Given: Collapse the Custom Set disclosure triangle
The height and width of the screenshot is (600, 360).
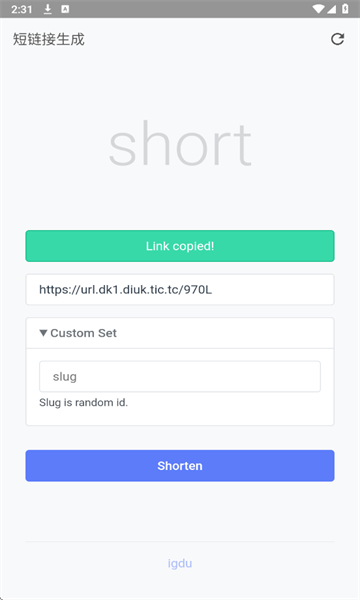Looking at the screenshot, I should coord(44,333).
